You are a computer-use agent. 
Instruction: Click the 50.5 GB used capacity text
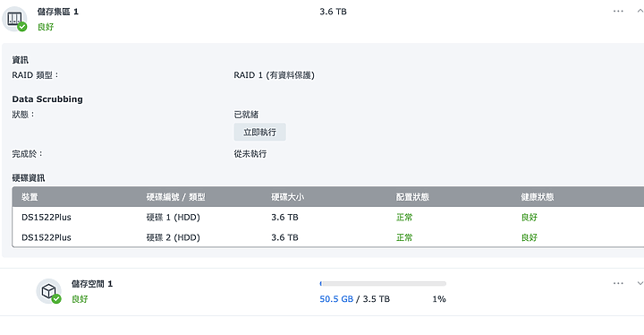(x=336, y=299)
